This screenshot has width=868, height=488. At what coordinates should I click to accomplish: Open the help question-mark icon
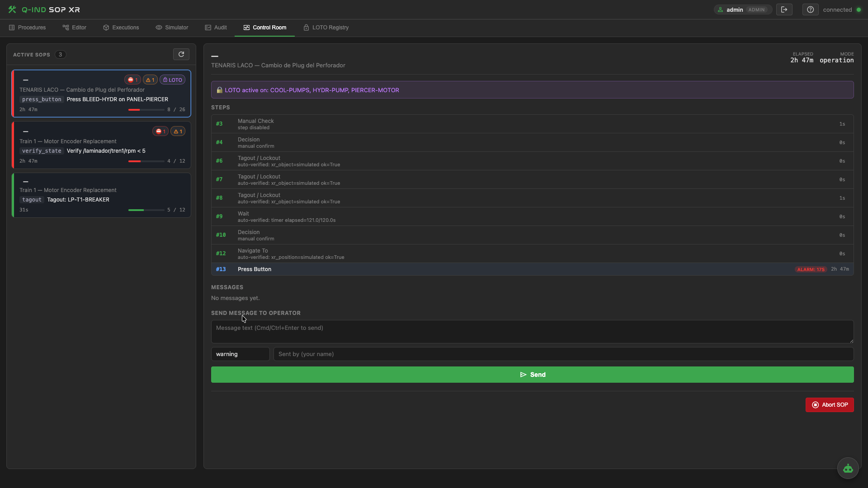(x=810, y=9)
